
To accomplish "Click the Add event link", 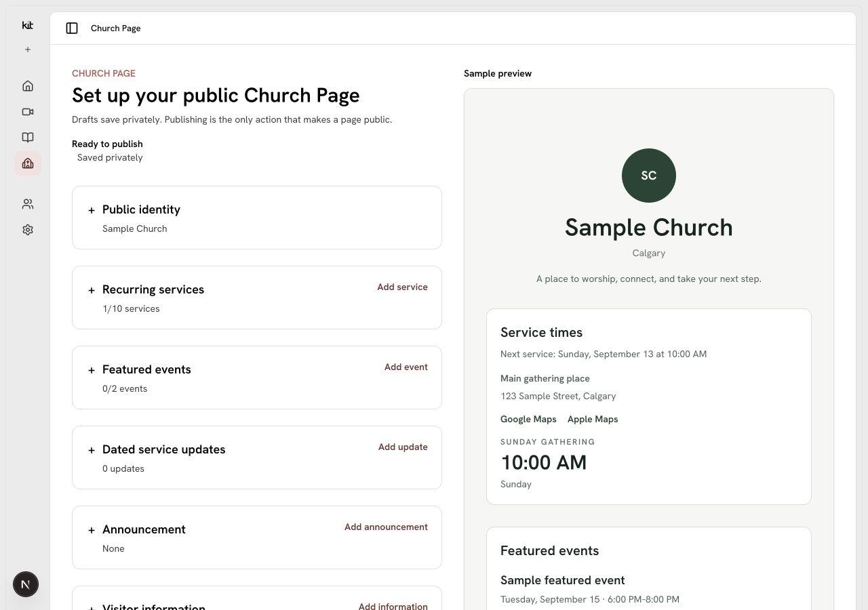I will coord(406,367).
